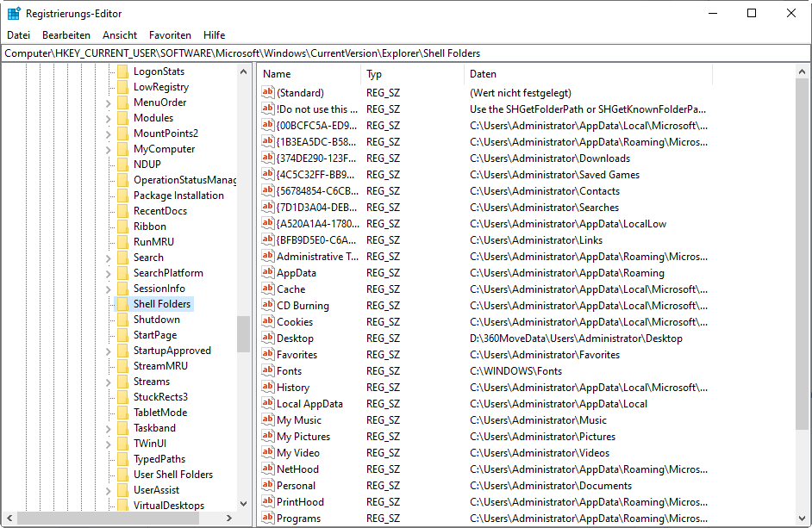Select the string icon of Personal value
Screen dimensions: 812x528
point(268,486)
